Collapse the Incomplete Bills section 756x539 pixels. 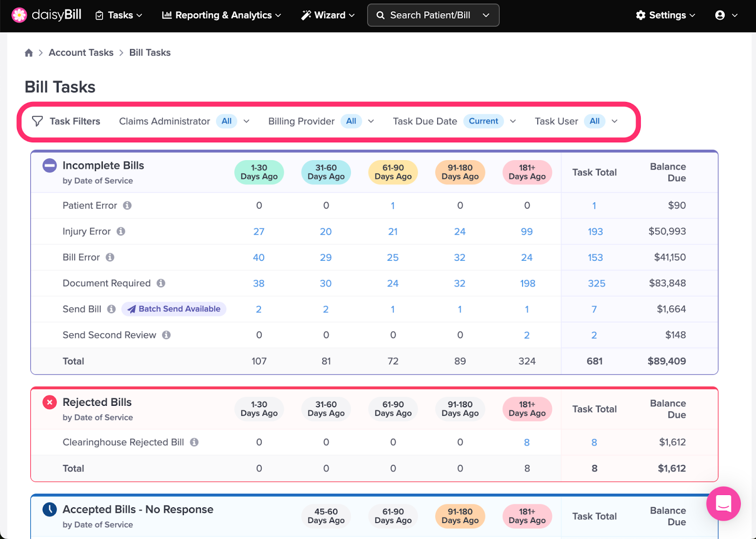tap(50, 166)
